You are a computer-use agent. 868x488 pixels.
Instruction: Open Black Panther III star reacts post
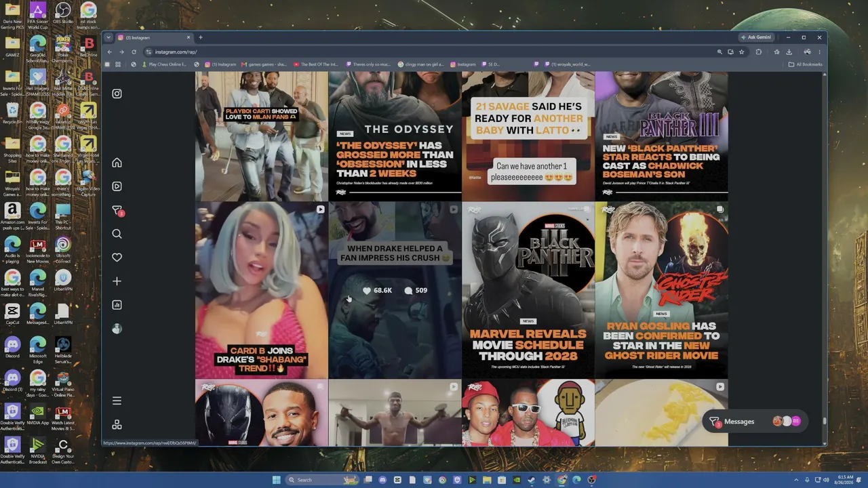pos(661,136)
